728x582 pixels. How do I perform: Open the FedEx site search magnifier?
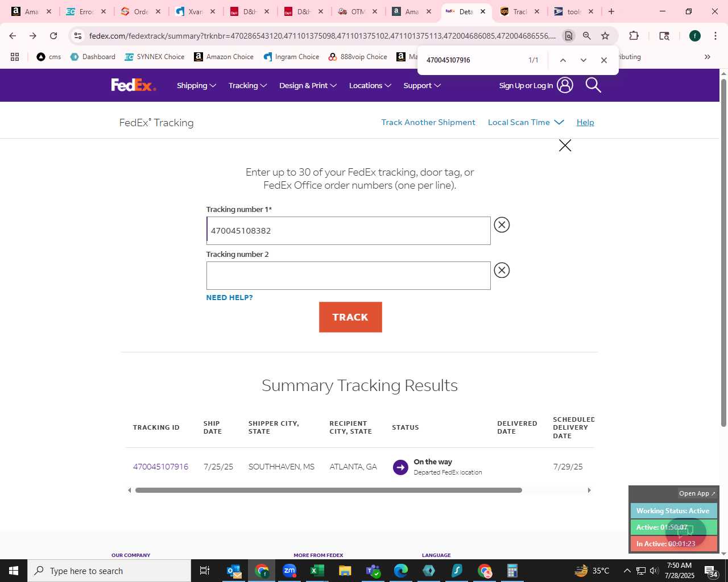593,85
